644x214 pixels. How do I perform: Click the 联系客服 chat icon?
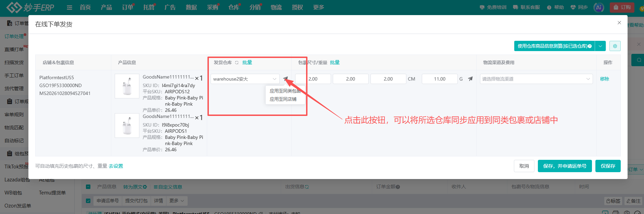coord(515,7)
